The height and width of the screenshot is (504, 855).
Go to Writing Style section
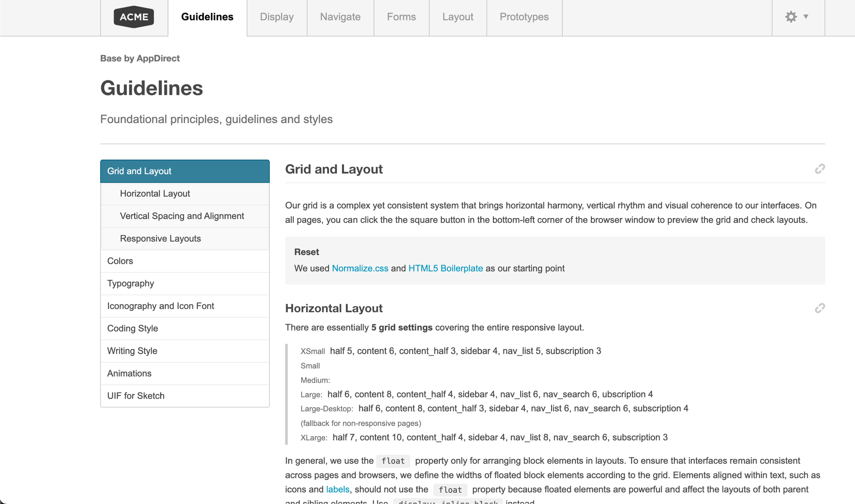coord(132,351)
